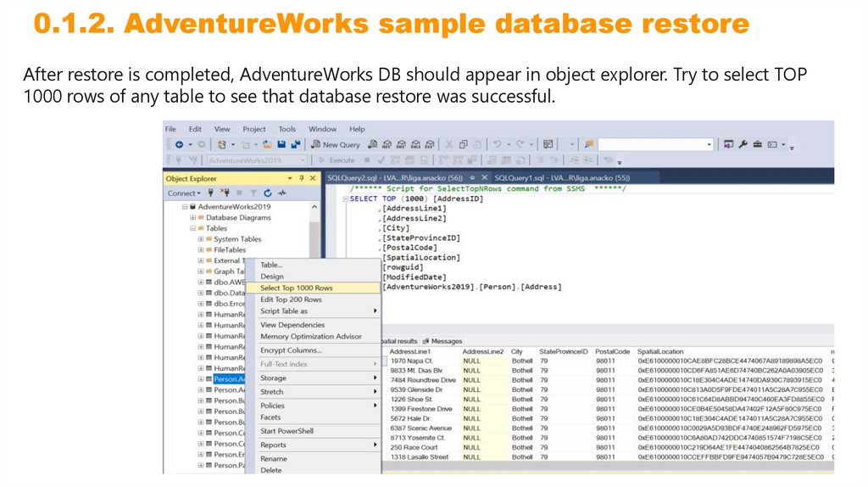Open a new DMX query

tap(401, 144)
